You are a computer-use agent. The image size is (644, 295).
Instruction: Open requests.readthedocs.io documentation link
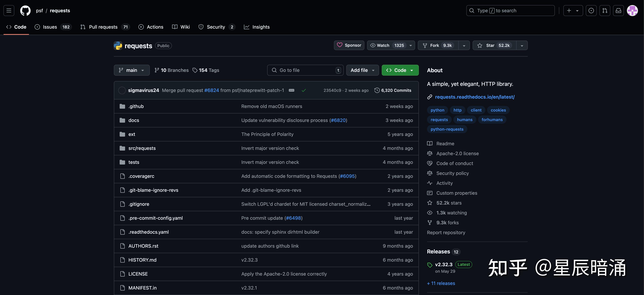point(474,97)
